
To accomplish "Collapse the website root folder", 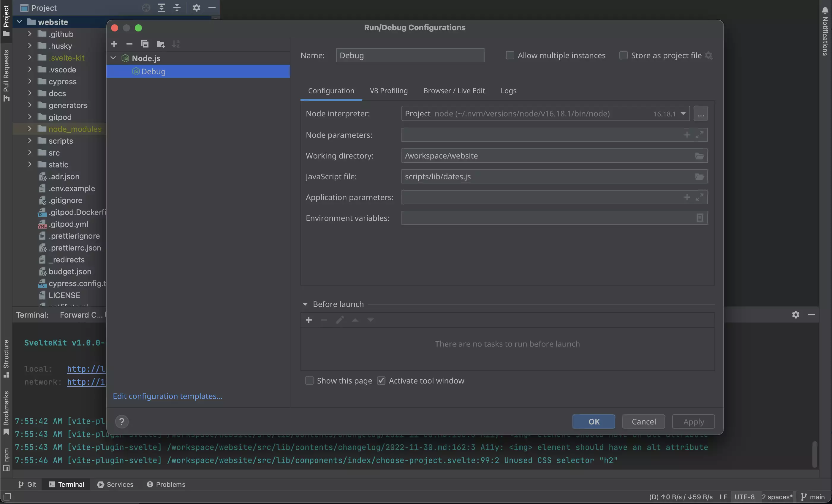I will pyautogui.click(x=19, y=22).
